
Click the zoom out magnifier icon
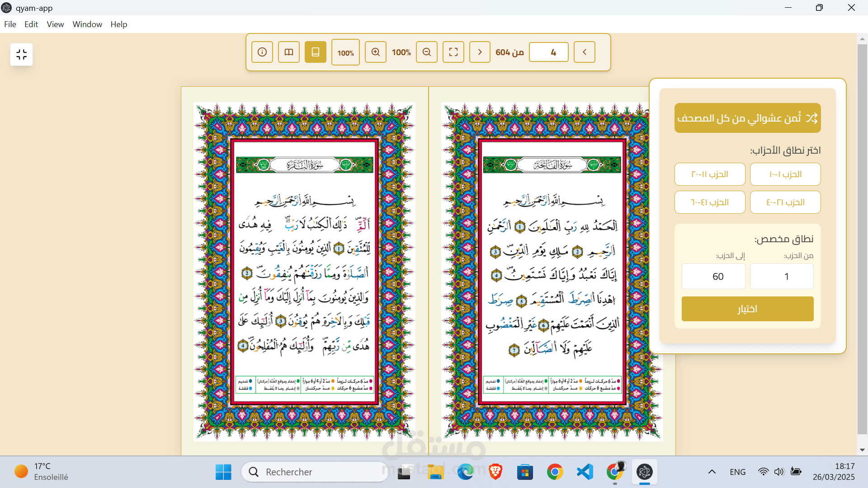[x=427, y=52]
